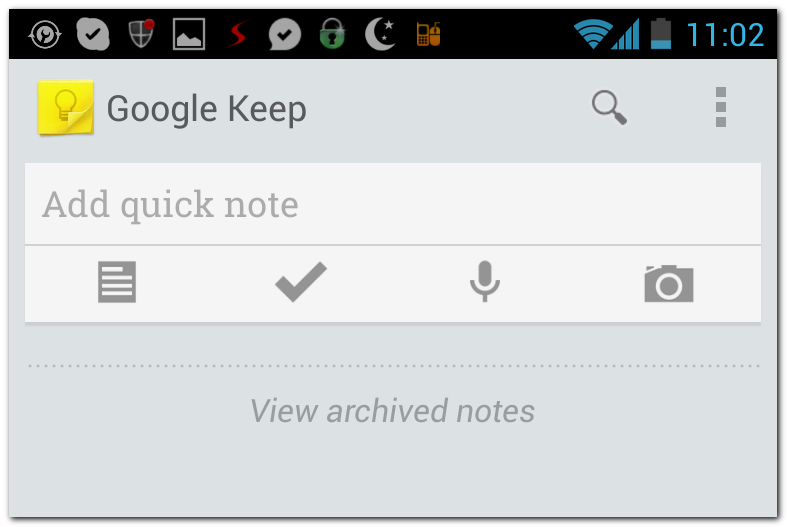Create a new checklist with checkmark icon
Image resolution: width=787 pixels, height=527 pixels.
tap(301, 282)
